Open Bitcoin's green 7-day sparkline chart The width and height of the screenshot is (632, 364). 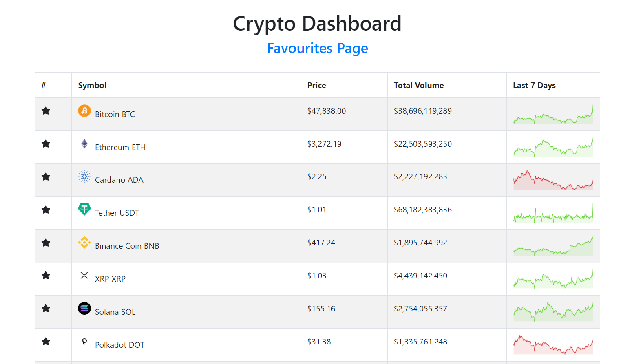[x=553, y=114]
